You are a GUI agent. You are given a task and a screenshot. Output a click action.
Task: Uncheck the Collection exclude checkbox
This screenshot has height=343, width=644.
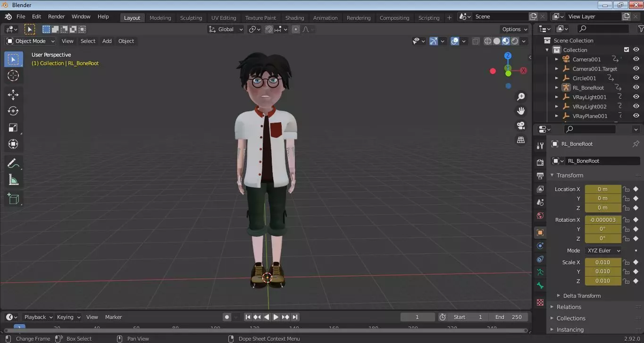click(x=627, y=50)
